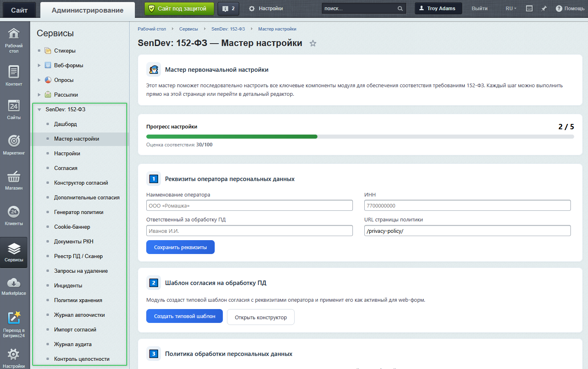Click step 2 number badge
588x369 pixels.
pos(154,283)
